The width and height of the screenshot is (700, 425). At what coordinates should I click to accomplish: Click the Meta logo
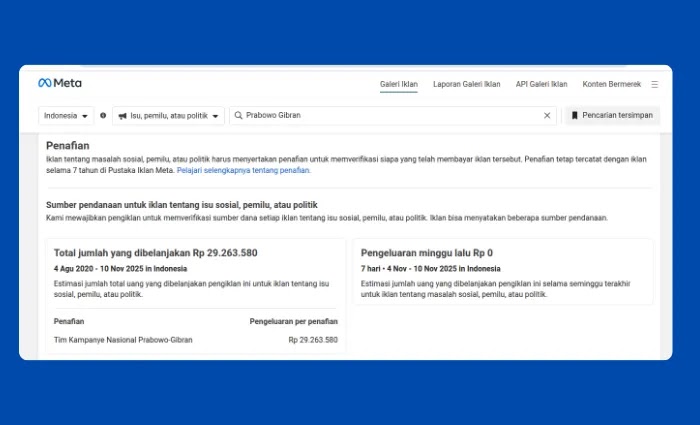pyautogui.click(x=60, y=83)
